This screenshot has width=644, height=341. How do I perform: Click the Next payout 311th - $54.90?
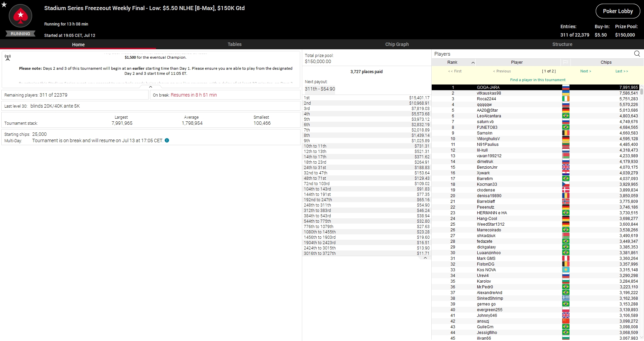point(320,89)
